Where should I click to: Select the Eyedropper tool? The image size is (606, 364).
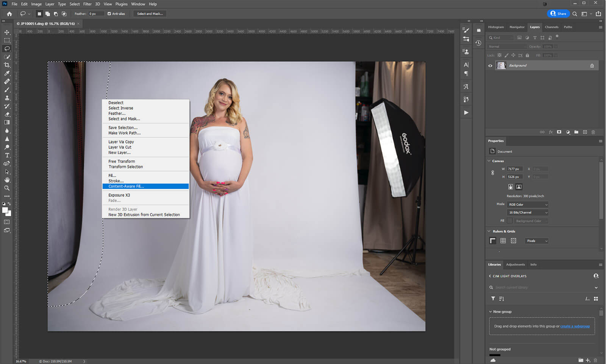pyautogui.click(x=7, y=73)
